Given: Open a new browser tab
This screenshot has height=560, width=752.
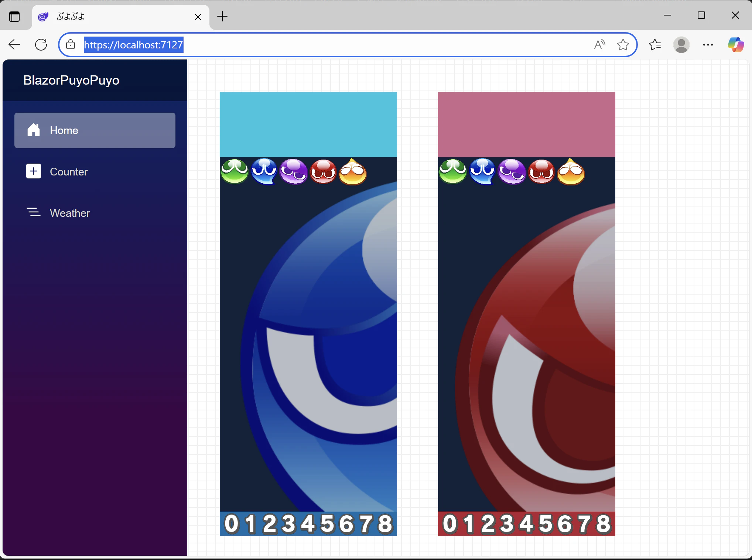Looking at the screenshot, I should click(x=222, y=17).
